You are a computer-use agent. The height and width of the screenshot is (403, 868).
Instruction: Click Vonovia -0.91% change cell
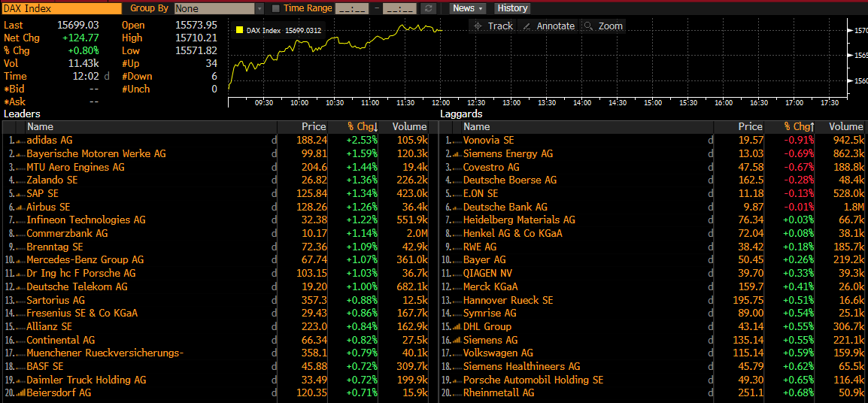point(798,141)
